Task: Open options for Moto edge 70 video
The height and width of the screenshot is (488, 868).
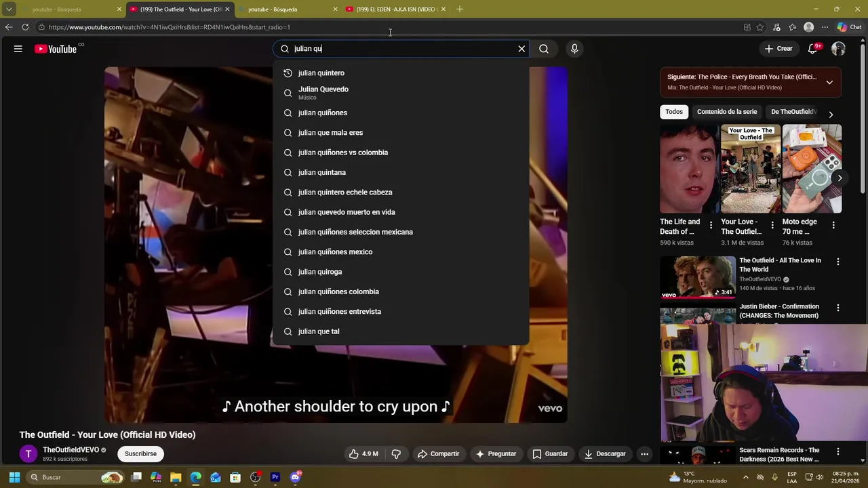Action: coord(833,225)
